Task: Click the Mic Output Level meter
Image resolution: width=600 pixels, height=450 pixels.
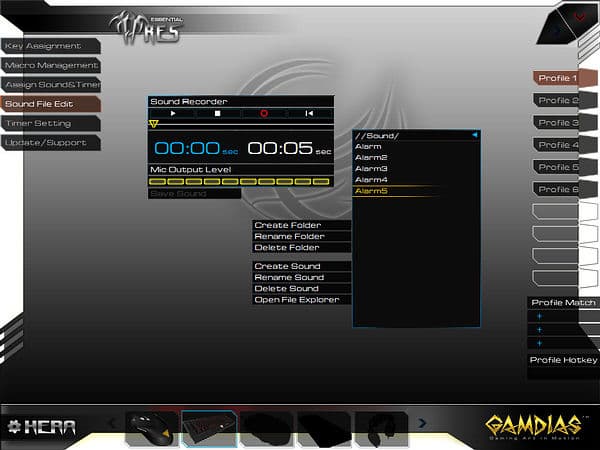Action: [240, 181]
